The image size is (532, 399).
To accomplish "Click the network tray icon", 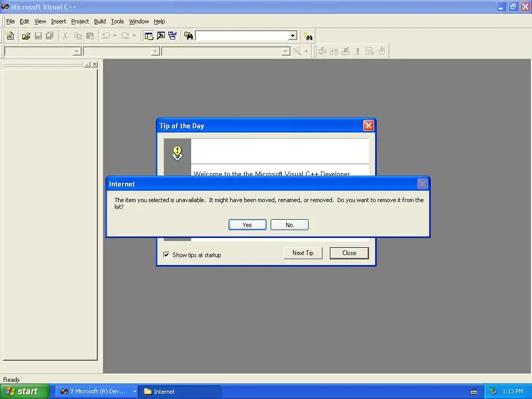I will click(x=494, y=392).
